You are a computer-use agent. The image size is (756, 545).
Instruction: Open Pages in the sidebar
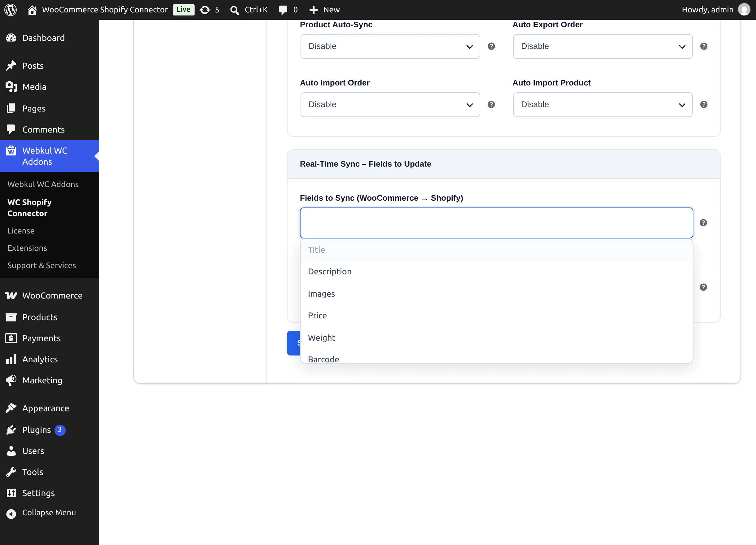click(x=49, y=109)
